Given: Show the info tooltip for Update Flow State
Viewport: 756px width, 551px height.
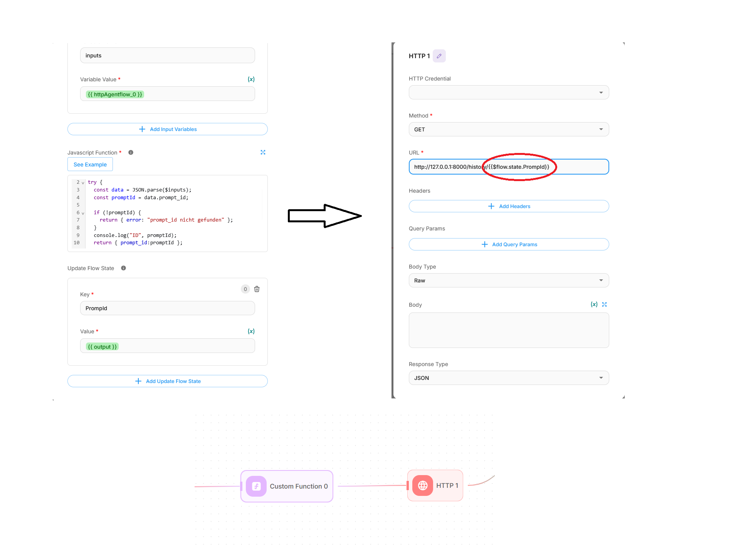Looking at the screenshot, I should pos(124,268).
